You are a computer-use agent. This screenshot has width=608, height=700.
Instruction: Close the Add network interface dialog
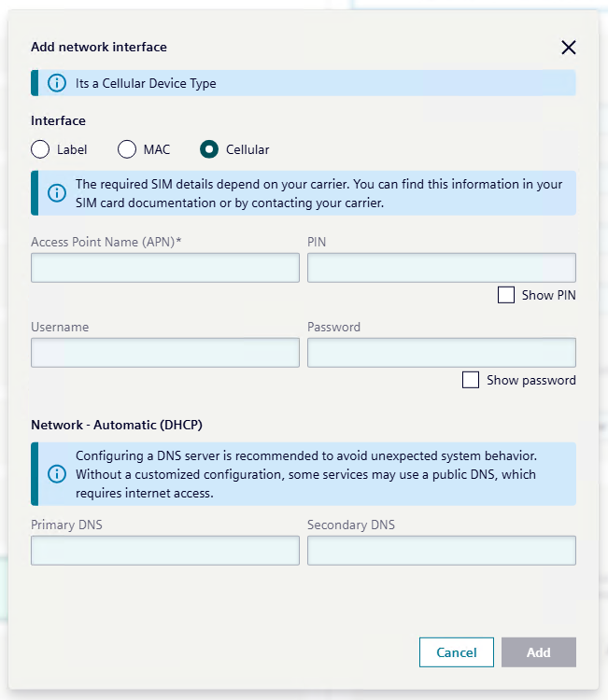[568, 48]
